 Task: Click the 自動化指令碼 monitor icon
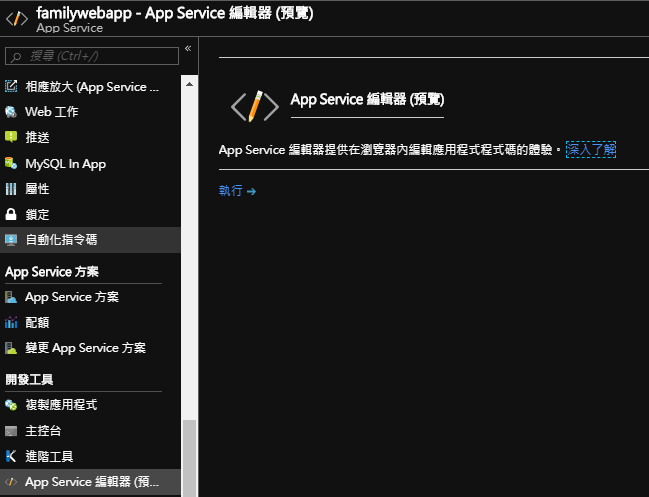(x=11, y=240)
